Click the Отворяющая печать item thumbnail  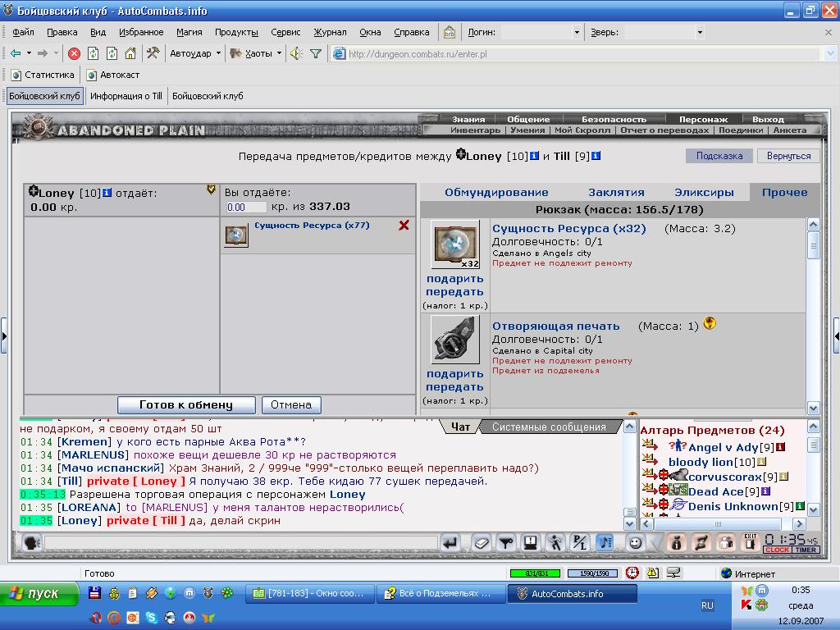(454, 340)
